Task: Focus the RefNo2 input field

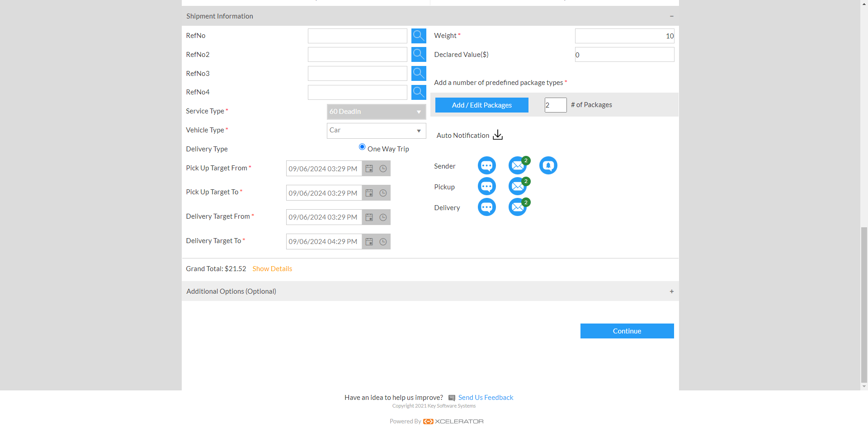Action: [x=358, y=55]
